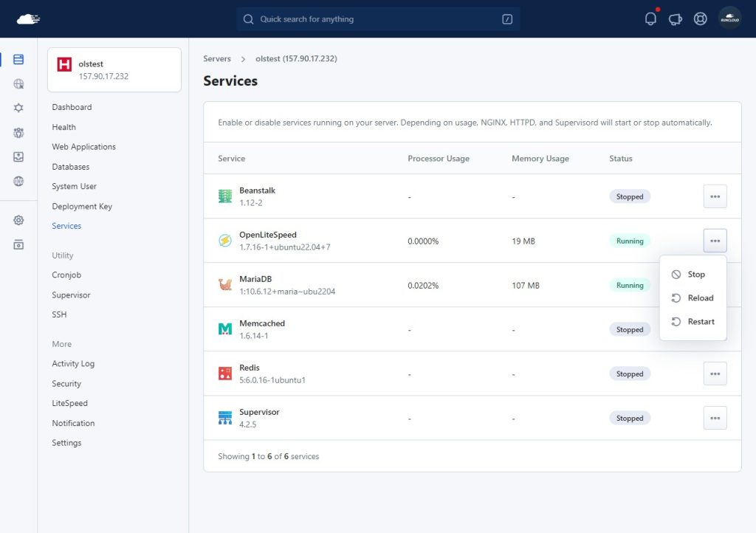Focus the Quick search for anything field
Viewport: 756px width, 533px height.
[x=378, y=18]
